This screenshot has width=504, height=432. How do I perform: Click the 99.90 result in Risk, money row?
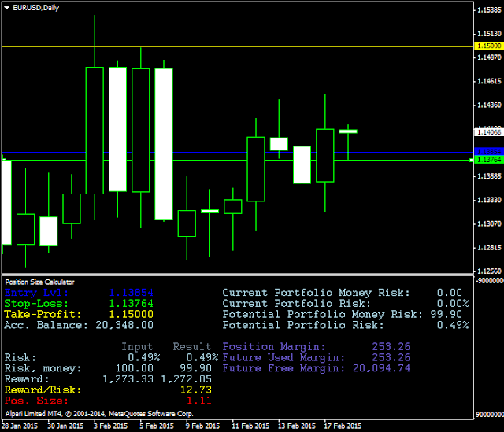point(195,368)
